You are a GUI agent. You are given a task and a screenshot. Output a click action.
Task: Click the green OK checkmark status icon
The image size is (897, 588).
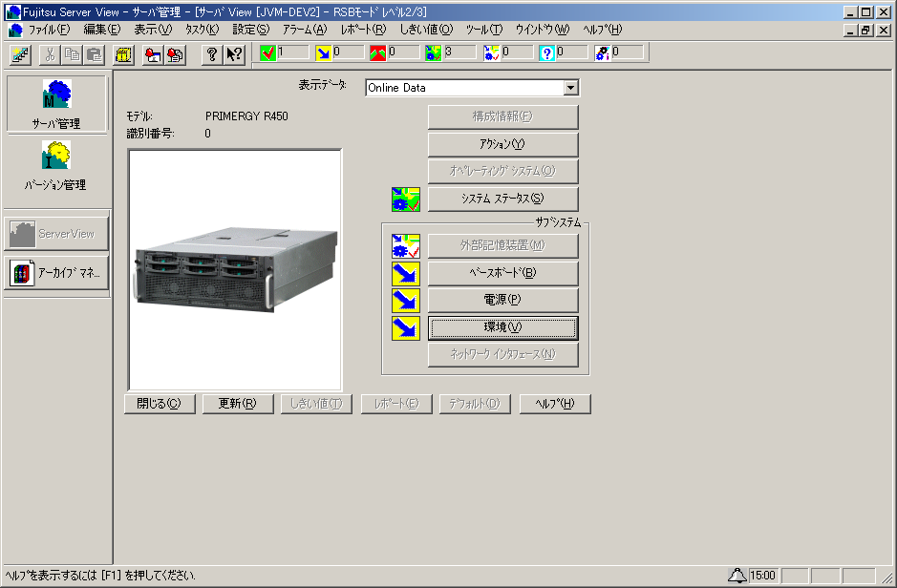(267, 53)
